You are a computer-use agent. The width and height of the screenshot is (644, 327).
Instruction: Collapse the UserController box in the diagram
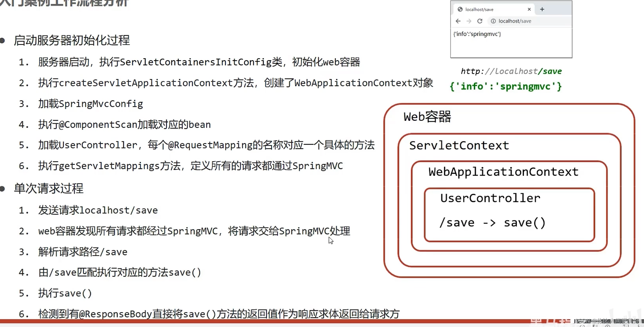(491, 198)
